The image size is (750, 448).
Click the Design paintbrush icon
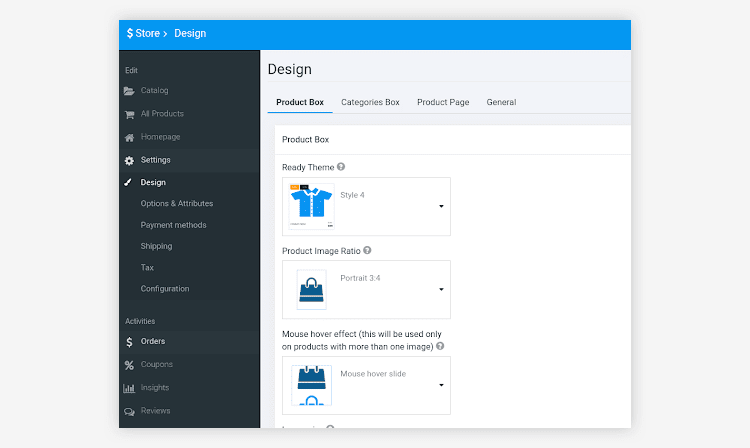(129, 183)
